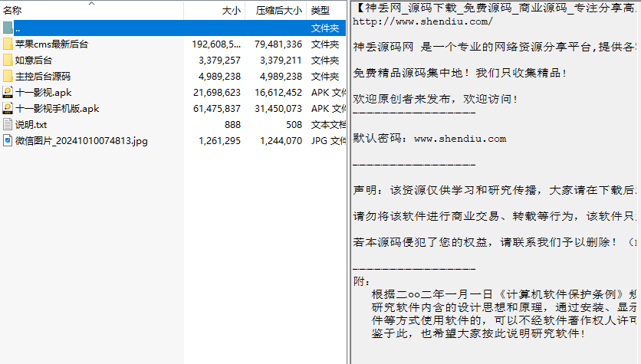Click the line 鉴于此，也希望大家按此说明研究软件
Screen dimensions: 641x364
coord(478,333)
